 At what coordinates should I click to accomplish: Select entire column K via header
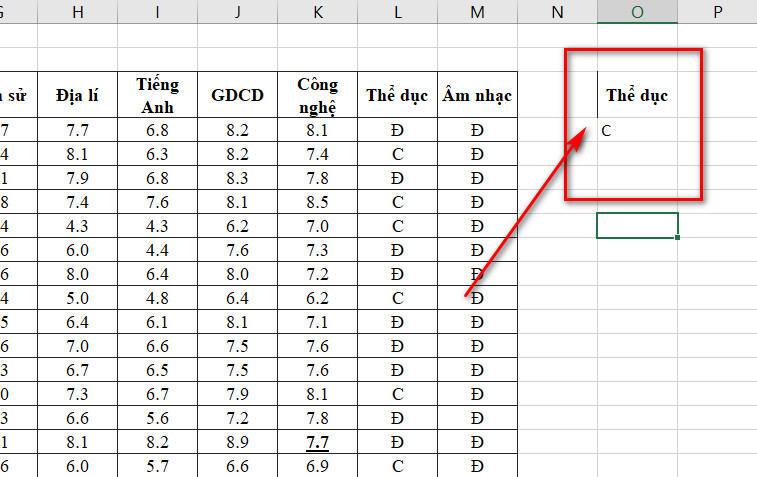pyautogui.click(x=317, y=11)
